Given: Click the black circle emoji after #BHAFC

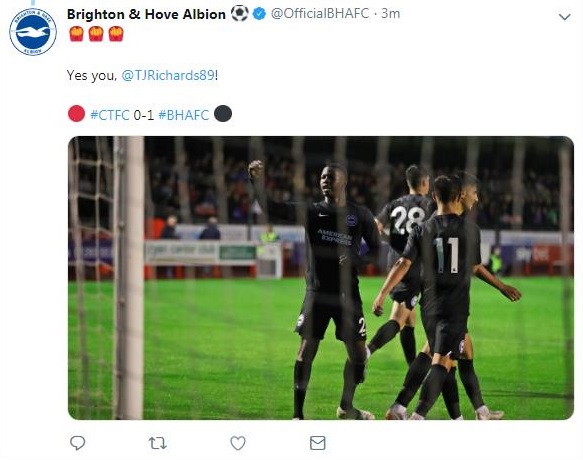Looking at the screenshot, I should tap(223, 113).
